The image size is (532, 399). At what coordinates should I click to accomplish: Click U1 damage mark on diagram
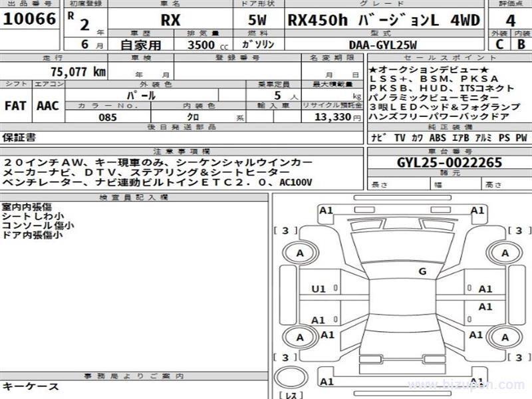(319, 289)
